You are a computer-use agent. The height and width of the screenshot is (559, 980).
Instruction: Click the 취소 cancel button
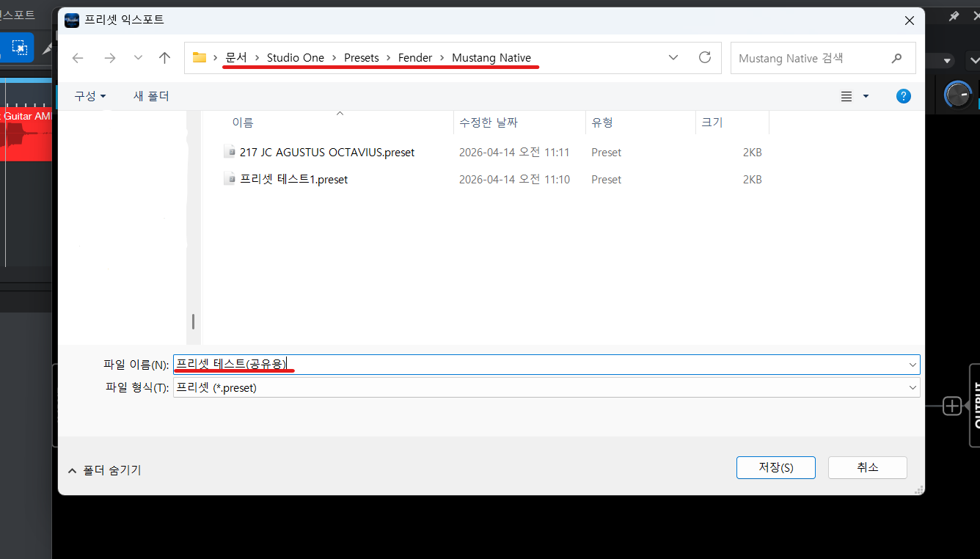tap(867, 467)
